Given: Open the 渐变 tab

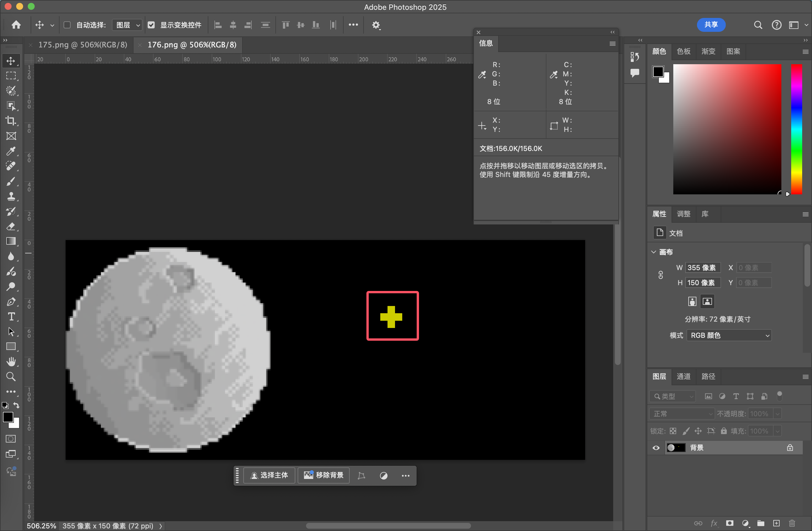Looking at the screenshot, I should pos(708,51).
